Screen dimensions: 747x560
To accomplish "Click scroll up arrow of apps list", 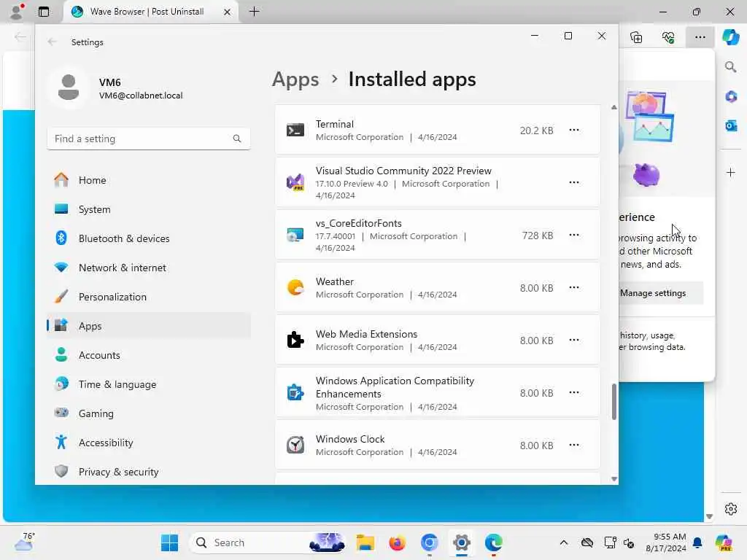I will click(x=614, y=108).
